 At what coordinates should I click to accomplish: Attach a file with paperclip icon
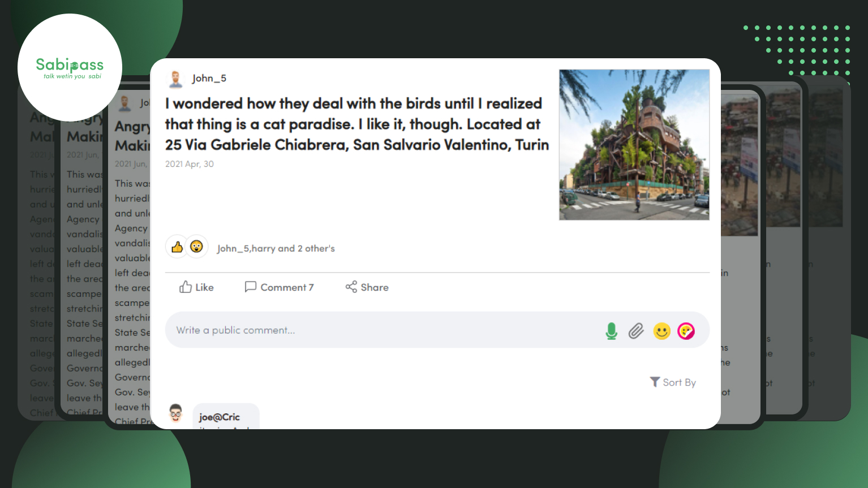pos(636,331)
